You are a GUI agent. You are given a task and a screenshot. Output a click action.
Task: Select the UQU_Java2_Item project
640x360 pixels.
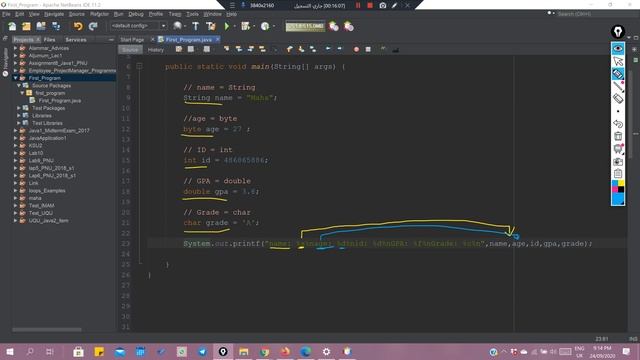tap(48, 220)
